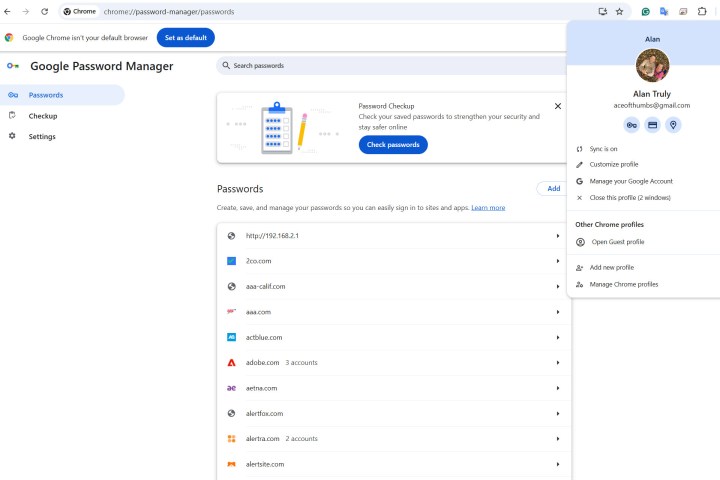Screen dimensions: 720x480
Task: Reload the page using refresh icon
Action: click(x=44, y=11)
